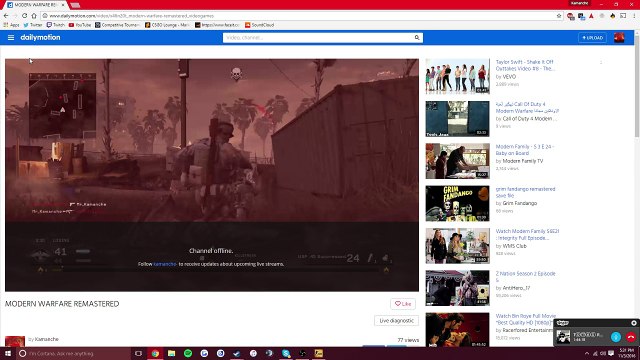Open the VEVO channel link
The height and width of the screenshot is (360, 640).
tap(509, 77)
